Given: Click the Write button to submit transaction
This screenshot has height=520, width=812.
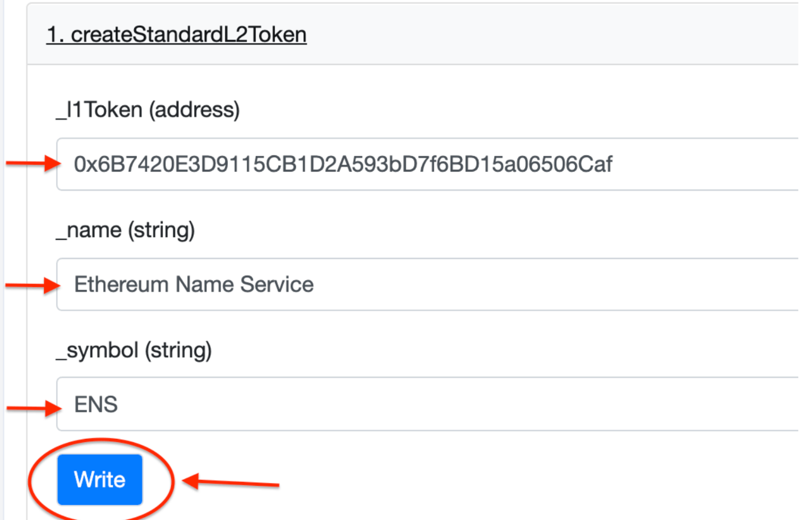Looking at the screenshot, I should [x=99, y=479].
